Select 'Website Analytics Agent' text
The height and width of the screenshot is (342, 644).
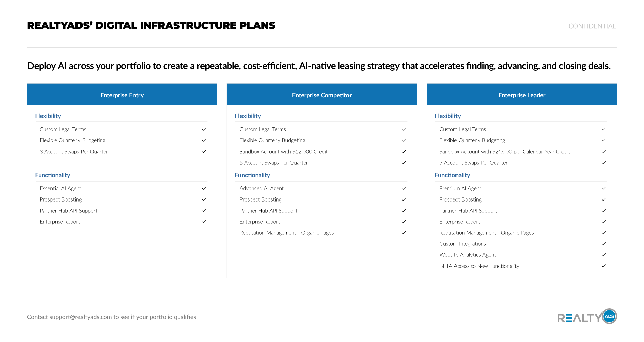coord(468,255)
